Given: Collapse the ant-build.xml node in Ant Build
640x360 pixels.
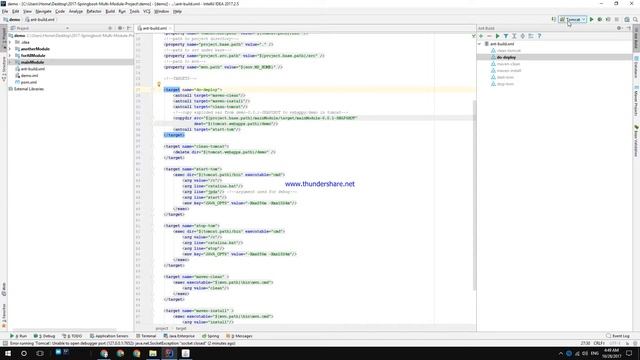Looking at the screenshot, I should coord(480,44).
